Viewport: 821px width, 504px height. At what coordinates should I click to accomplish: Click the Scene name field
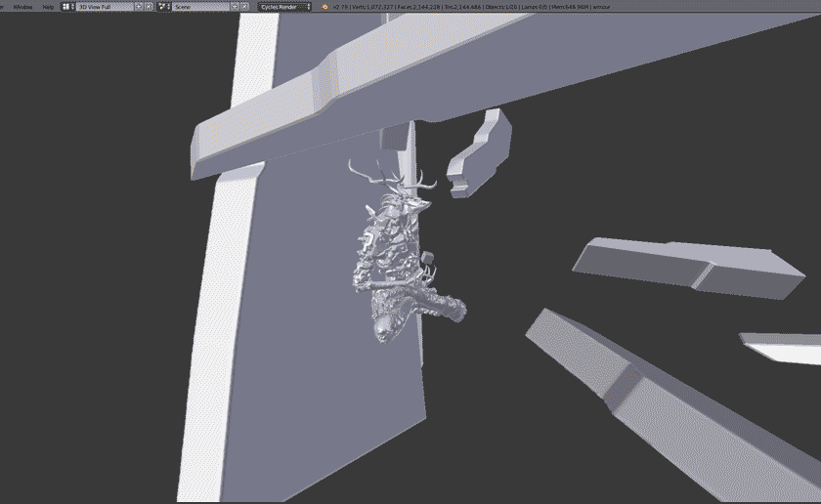click(x=194, y=6)
